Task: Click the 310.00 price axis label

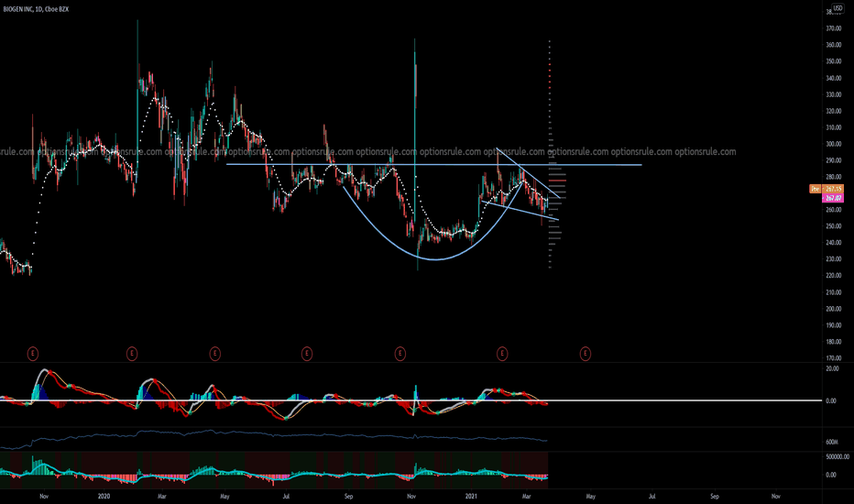Action: point(834,127)
